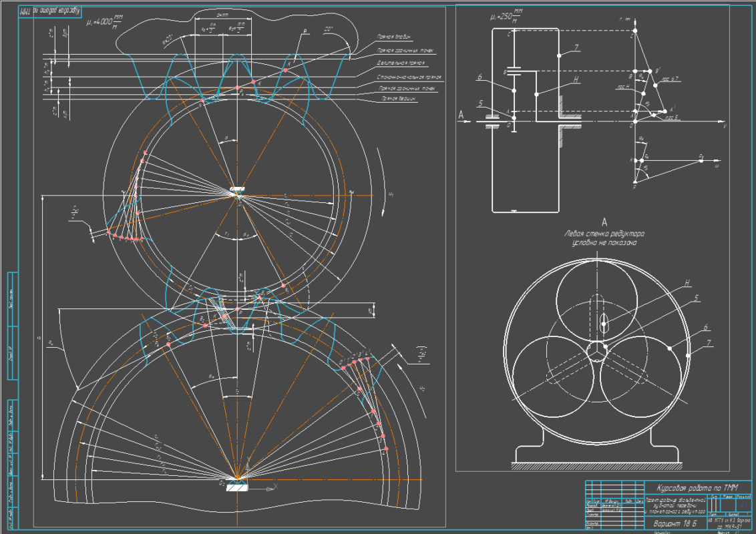
Task: Select callout 6 in the kinematic scheme
Action: point(480,77)
